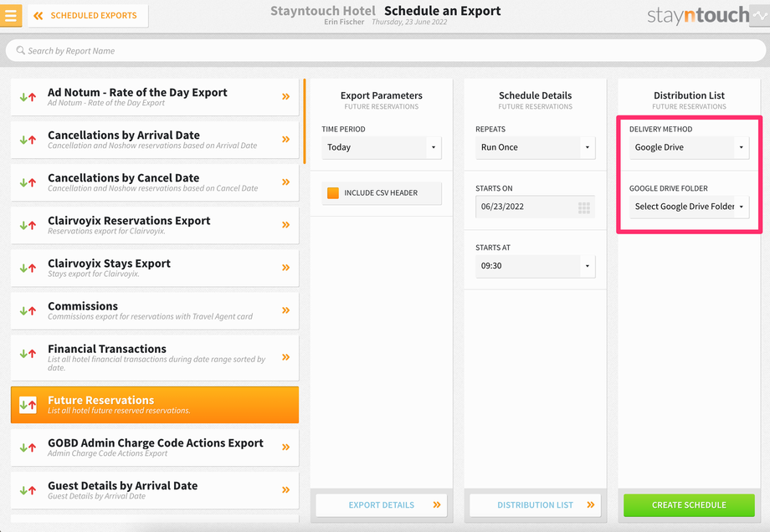Click the Distribution List button
Viewport: 770px width, 532px height.
coord(536,505)
